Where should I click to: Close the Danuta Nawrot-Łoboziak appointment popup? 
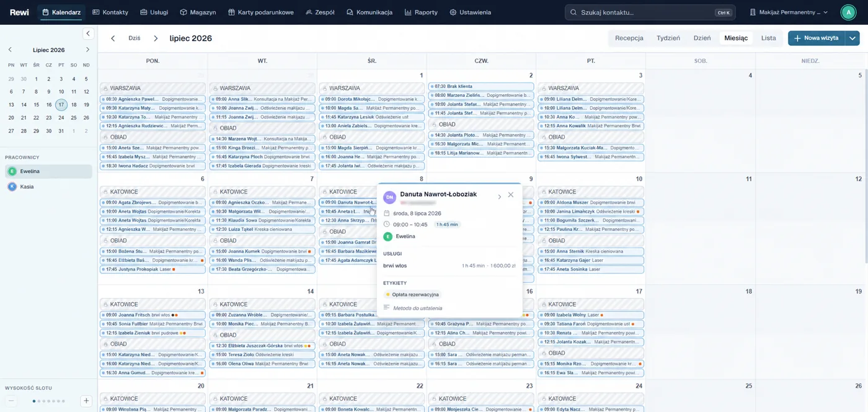point(510,195)
